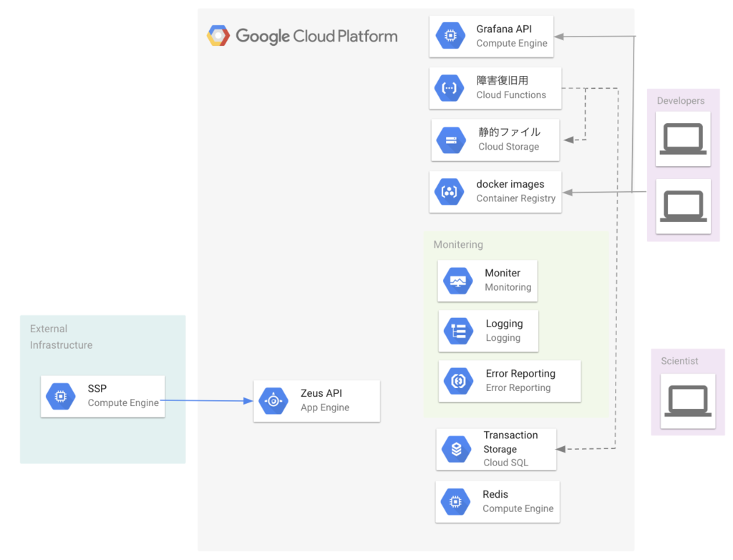Click the Moniter title text
733x560 pixels.
point(502,274)
